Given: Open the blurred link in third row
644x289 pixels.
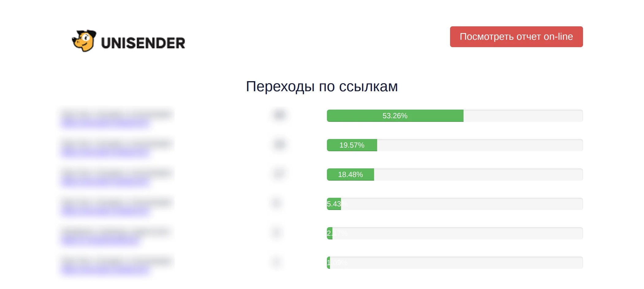Looking at the screenshot, I should pyautogui.click(x=105, y=182).
